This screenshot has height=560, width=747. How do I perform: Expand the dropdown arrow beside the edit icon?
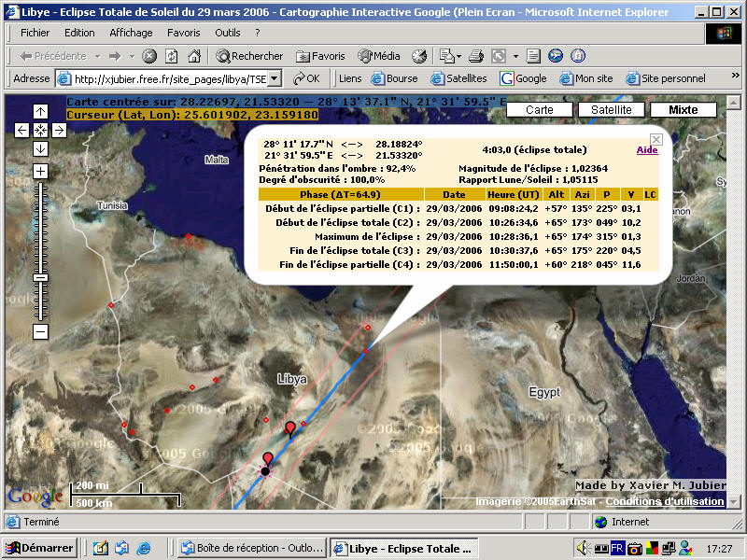point(515,56)
